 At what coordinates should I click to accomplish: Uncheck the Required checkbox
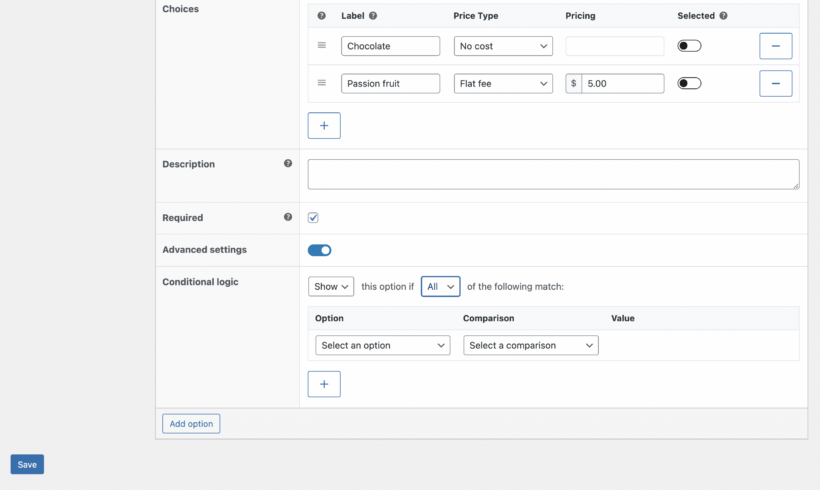313,217
